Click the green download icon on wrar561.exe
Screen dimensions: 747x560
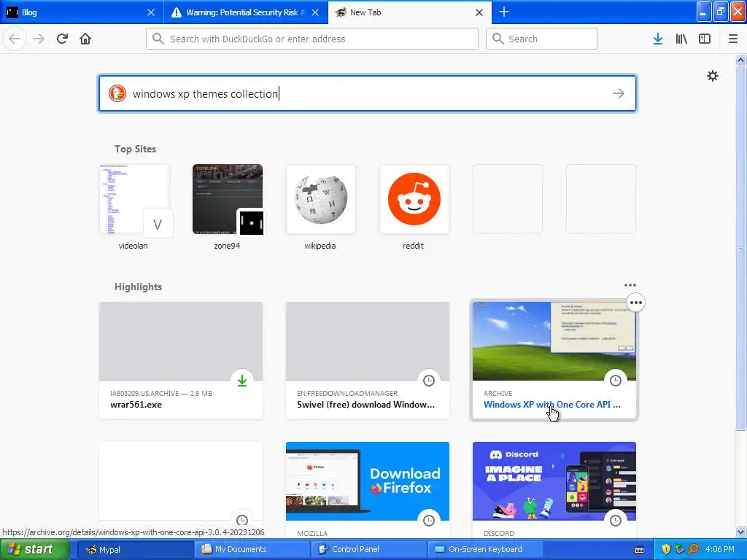(x=242, y=381)
